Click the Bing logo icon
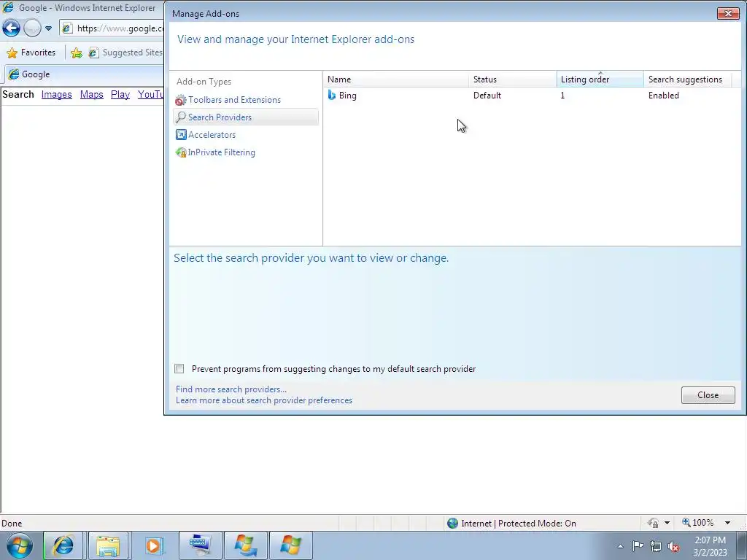 pos(332,96)
